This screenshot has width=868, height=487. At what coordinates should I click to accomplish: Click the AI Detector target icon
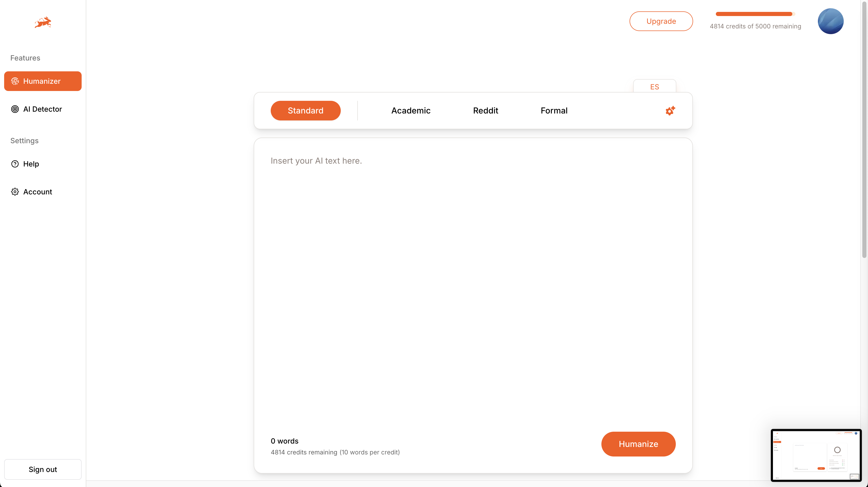[x=15, y=109]
